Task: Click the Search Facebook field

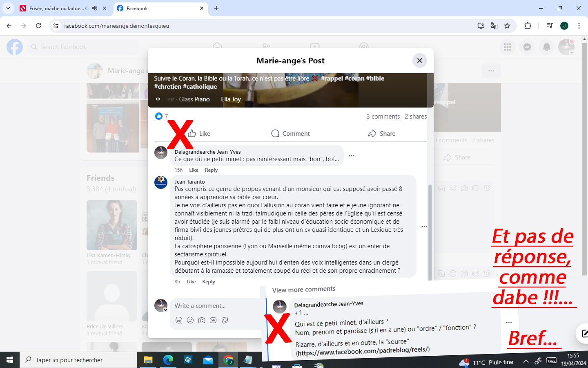Action: (84, 47)
